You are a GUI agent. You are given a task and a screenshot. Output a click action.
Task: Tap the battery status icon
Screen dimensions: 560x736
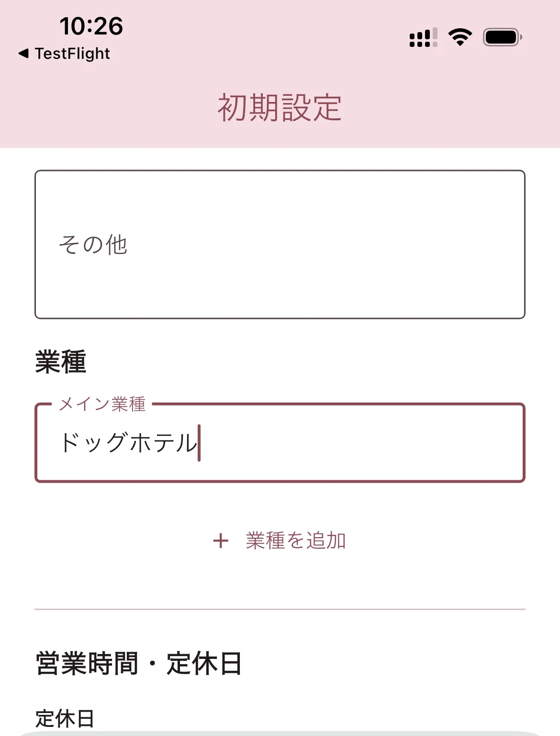[x=502, y=37]
